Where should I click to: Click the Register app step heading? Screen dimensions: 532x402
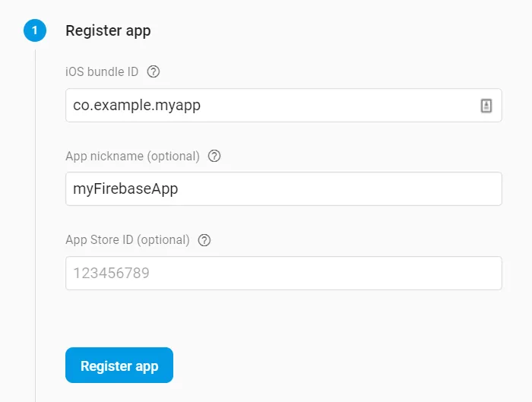pyautogui.click(x=108, y=31)
